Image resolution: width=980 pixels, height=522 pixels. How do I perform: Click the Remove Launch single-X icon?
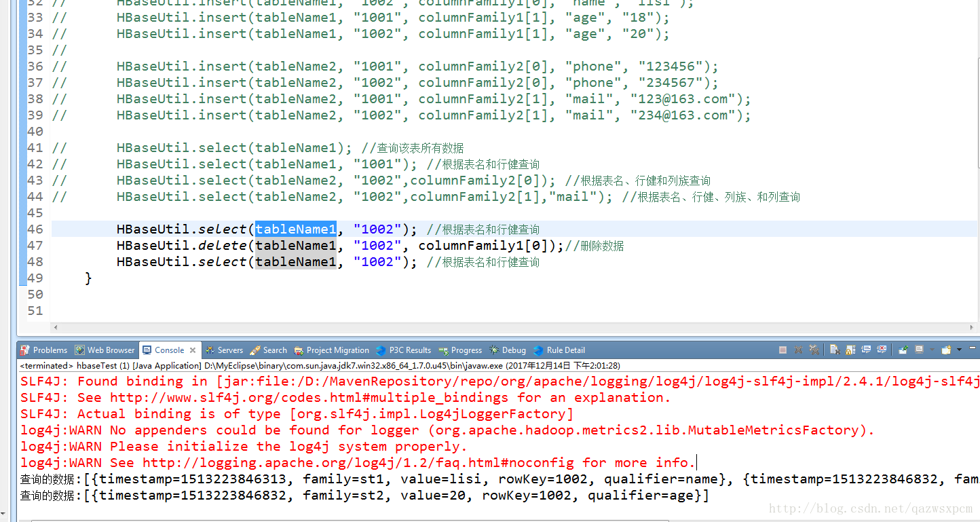(798, 350)
